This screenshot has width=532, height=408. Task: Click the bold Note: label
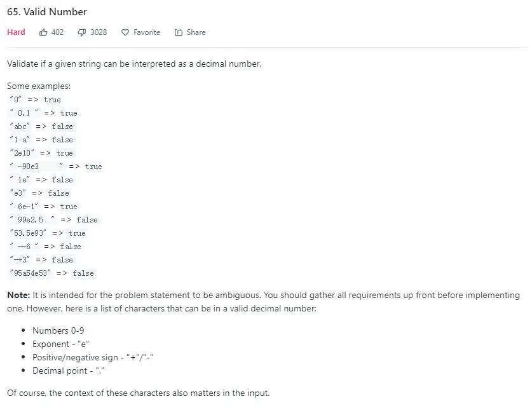18,295
